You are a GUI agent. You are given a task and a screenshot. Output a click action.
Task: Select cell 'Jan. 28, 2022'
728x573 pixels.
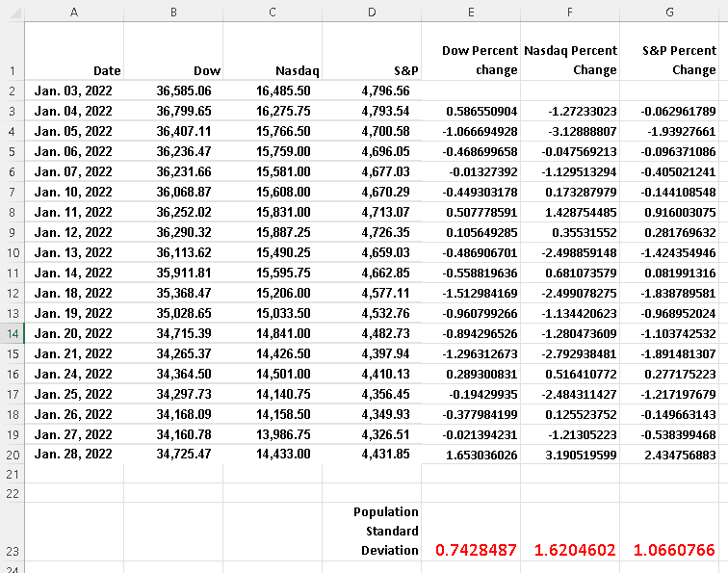click(x=74, y=455)
